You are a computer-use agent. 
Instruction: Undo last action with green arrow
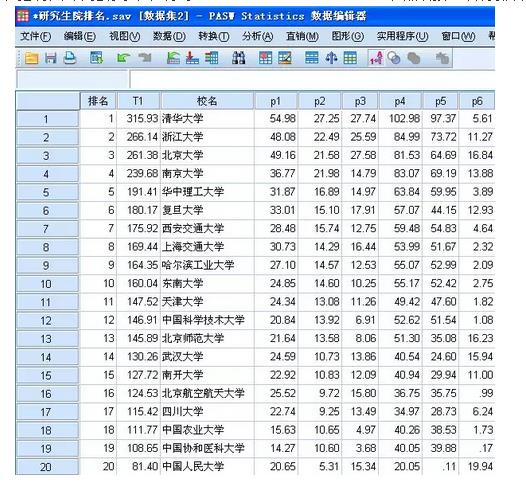[123, 58]
